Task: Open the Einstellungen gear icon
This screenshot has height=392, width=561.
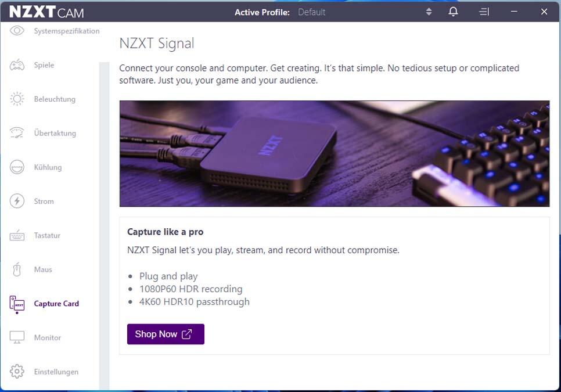Action: click(17, 372)
